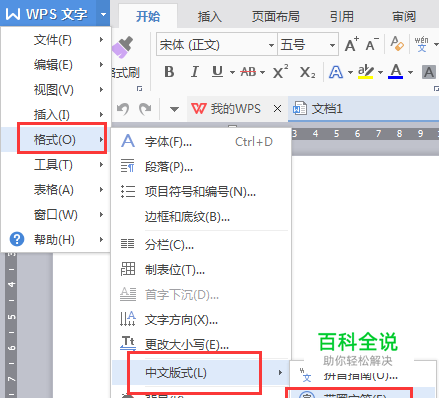Open the 页面布局 ribbon tab

[275, 16]
